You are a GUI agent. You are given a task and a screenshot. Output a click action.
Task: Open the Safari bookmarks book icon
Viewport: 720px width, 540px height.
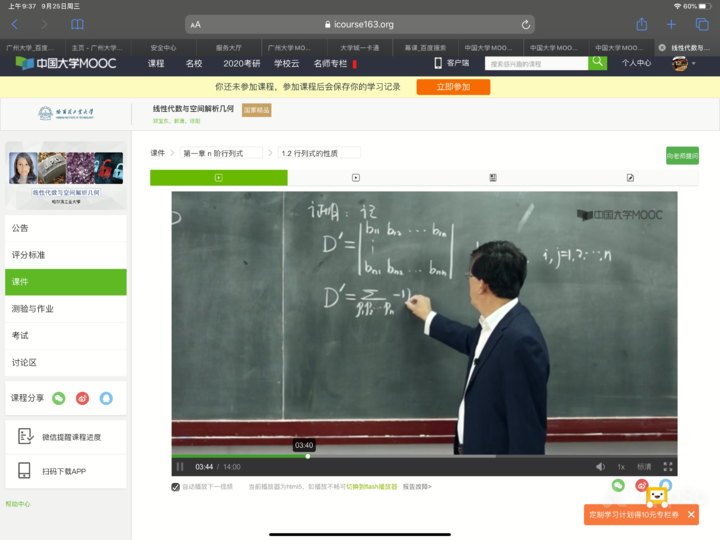coord(77,24)
